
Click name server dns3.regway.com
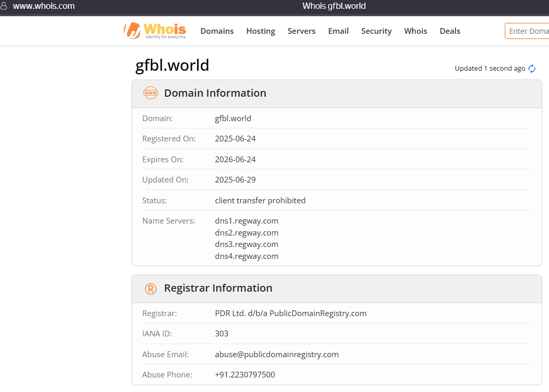point(246,244)
